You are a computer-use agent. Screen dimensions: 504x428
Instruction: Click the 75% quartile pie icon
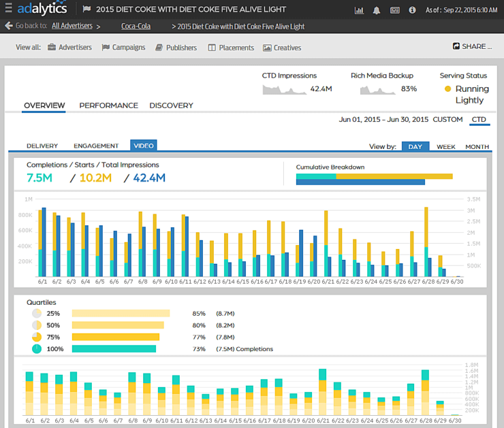click(37, 337)
